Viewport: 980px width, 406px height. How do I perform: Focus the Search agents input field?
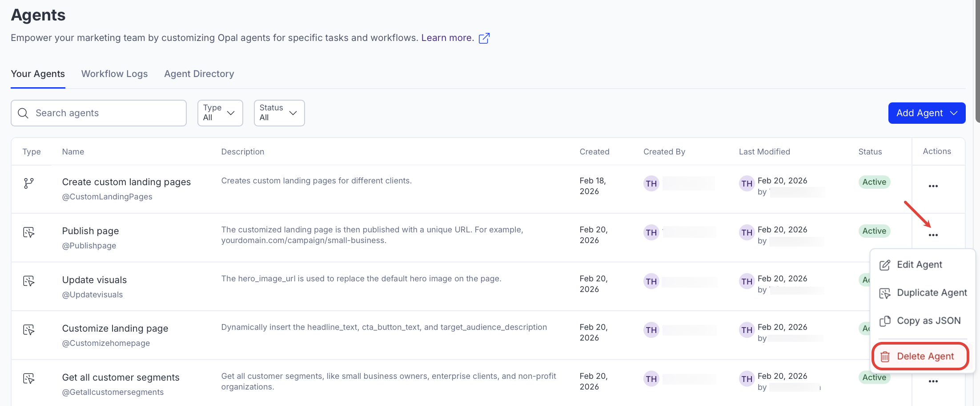click(107, 113)
